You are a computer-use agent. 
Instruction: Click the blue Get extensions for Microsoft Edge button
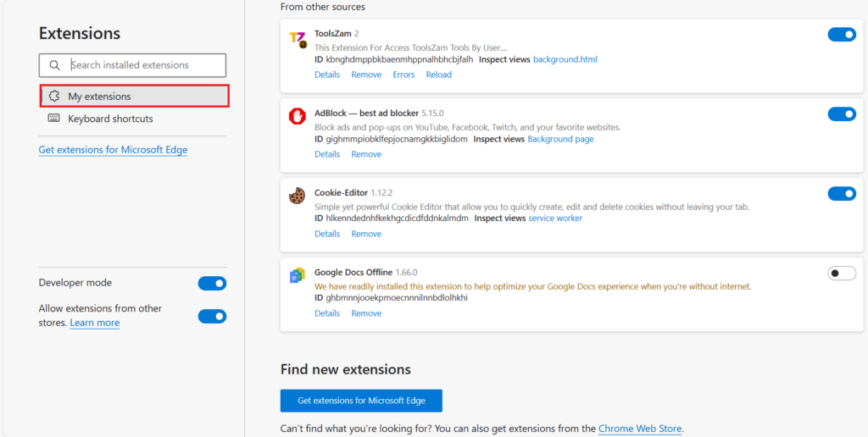click(x=361, y=401)
